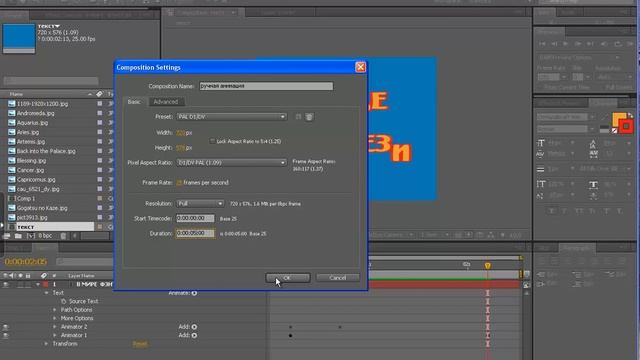Image resolution: width=640 pixels, height=360 pixels.
Task: Collapse the Text property group
Action: point(46,293)
